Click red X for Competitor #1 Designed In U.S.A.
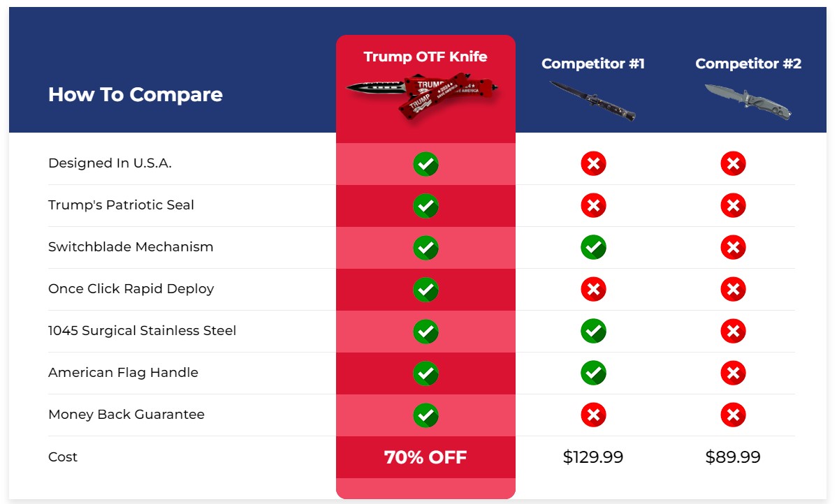Viewport: 837px width, 504px height. [x=594, y=163]
